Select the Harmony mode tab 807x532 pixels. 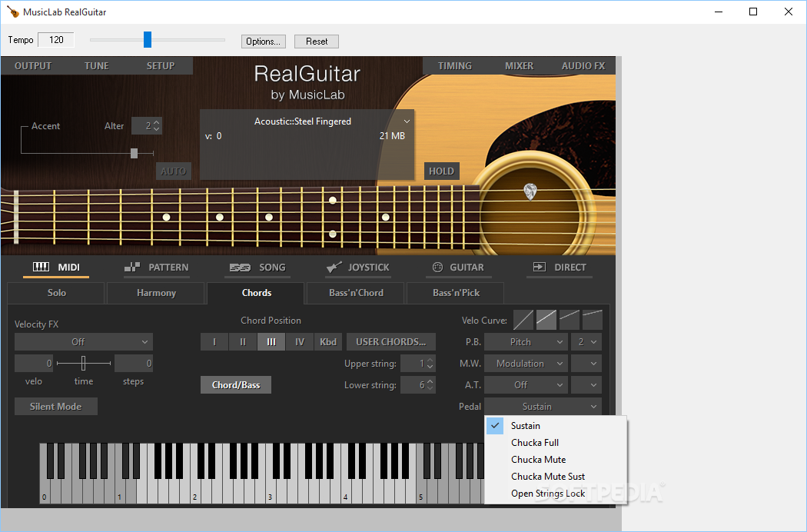point(156,293)
